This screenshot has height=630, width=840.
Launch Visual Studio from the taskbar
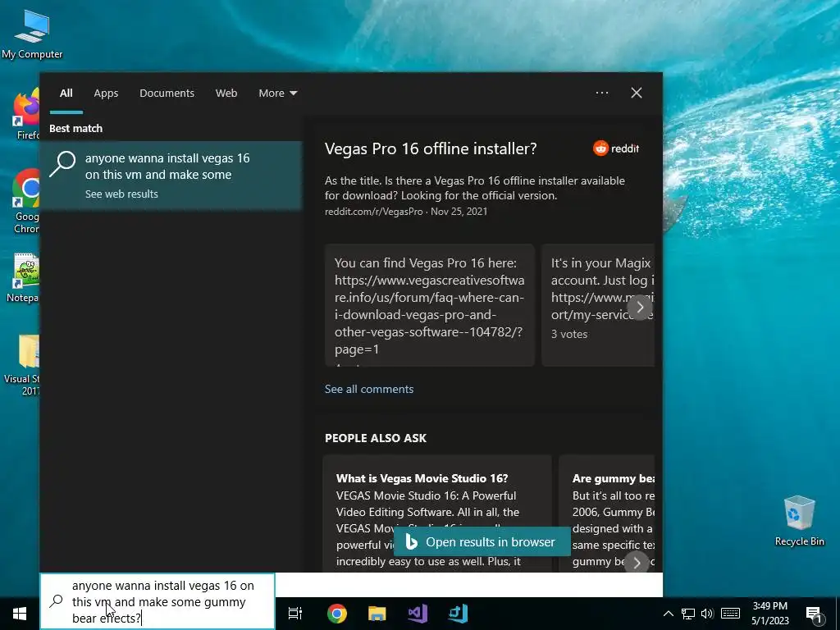[418, 614]
